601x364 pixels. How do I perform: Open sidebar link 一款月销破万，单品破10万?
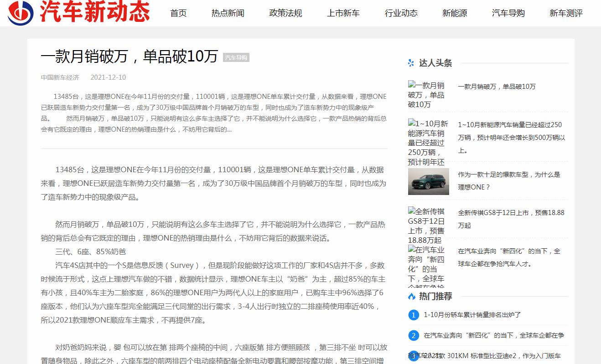click(497, 87)
